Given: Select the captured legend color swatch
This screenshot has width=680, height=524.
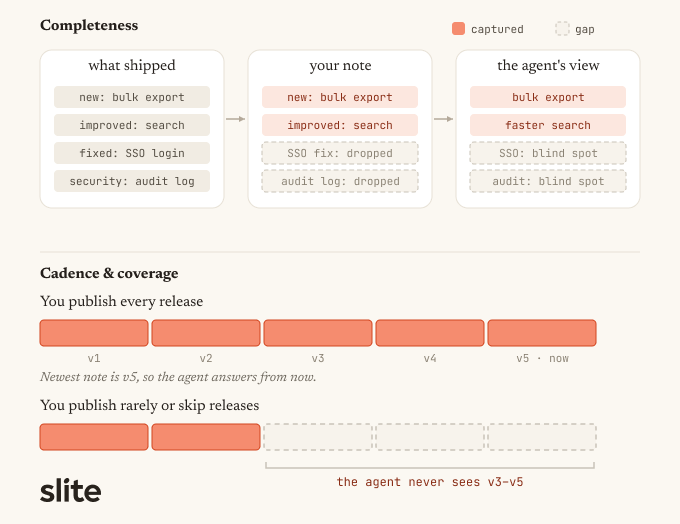Looking at the screenshot, I should [x=458, y=29].
